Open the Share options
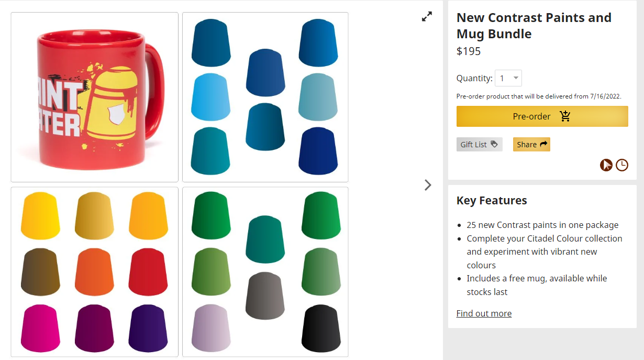Image resolution: width=644 pixels, height=360 pixels. coord(531,145)
